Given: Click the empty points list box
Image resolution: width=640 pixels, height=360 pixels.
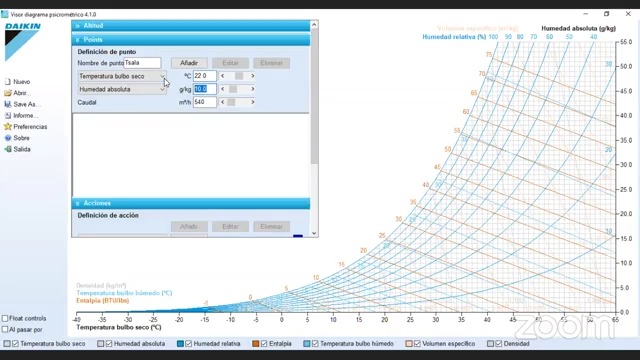Looking at the screenshot, I should click(x=191, y=155).
